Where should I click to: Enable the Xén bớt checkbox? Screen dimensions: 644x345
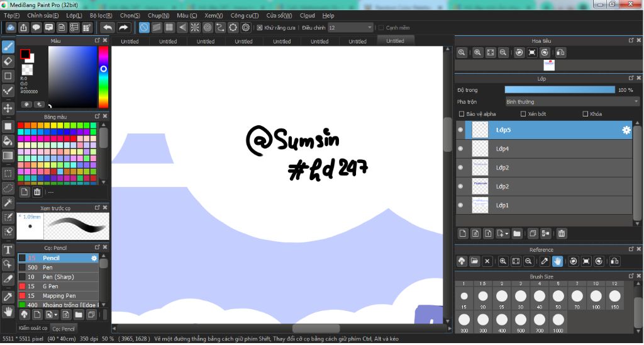point(523,114)
